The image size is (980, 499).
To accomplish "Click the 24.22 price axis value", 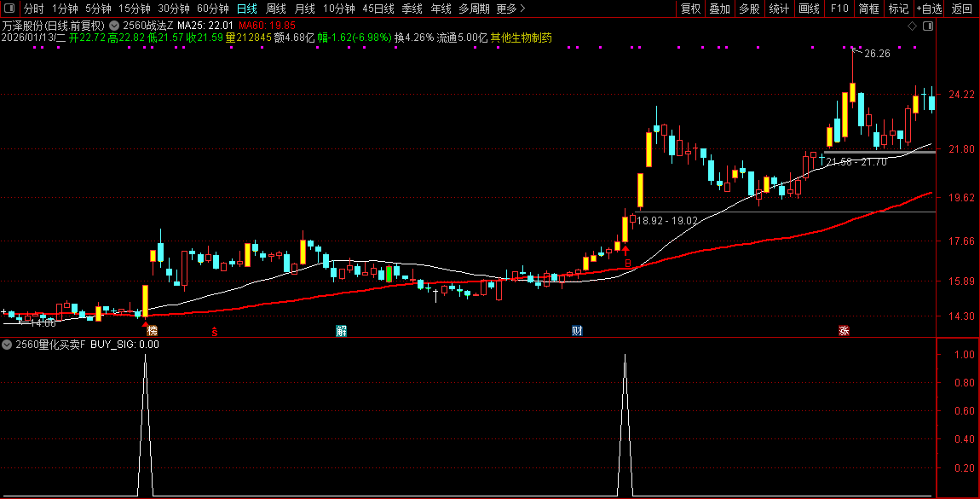I will tap(961, 95).
